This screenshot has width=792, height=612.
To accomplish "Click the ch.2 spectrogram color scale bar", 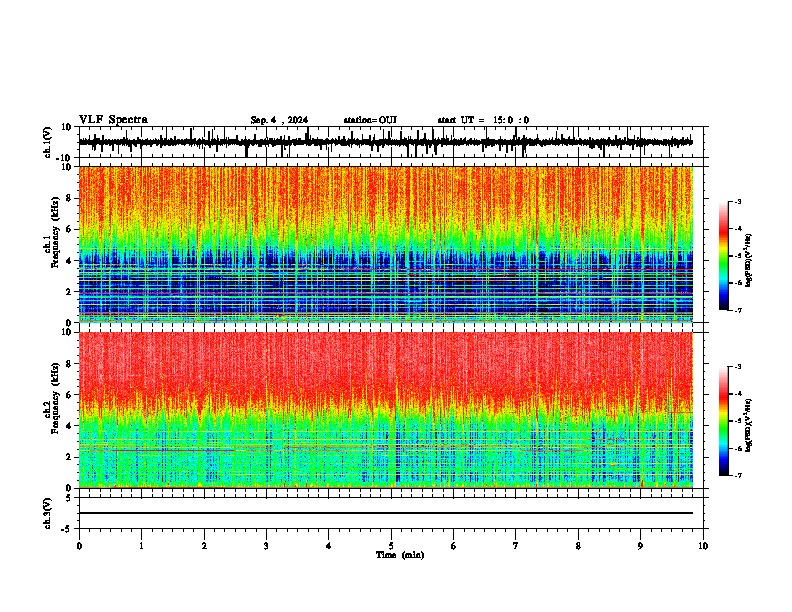I will tap(724, 421).
